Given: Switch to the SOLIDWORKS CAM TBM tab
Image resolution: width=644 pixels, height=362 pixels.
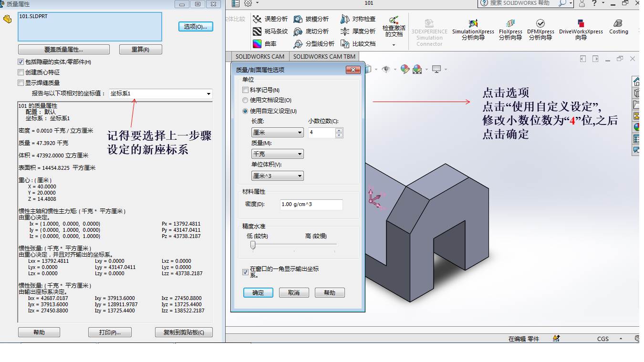Looking at the screenshot, I should tap(324, 56).
